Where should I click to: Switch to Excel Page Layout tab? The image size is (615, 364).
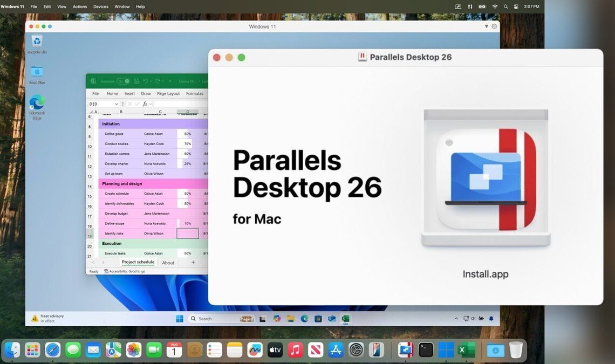168,93
